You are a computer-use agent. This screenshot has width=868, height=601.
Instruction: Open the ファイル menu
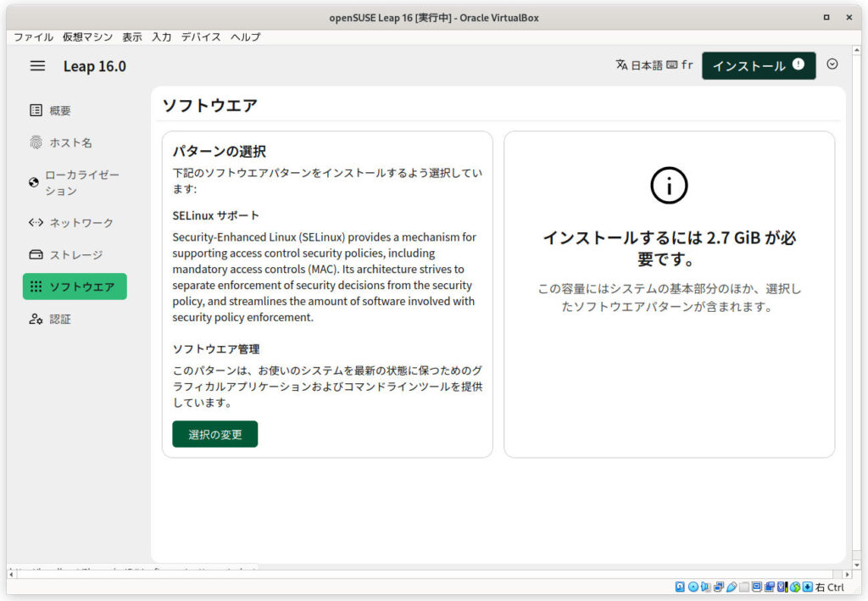click(33, 37)
